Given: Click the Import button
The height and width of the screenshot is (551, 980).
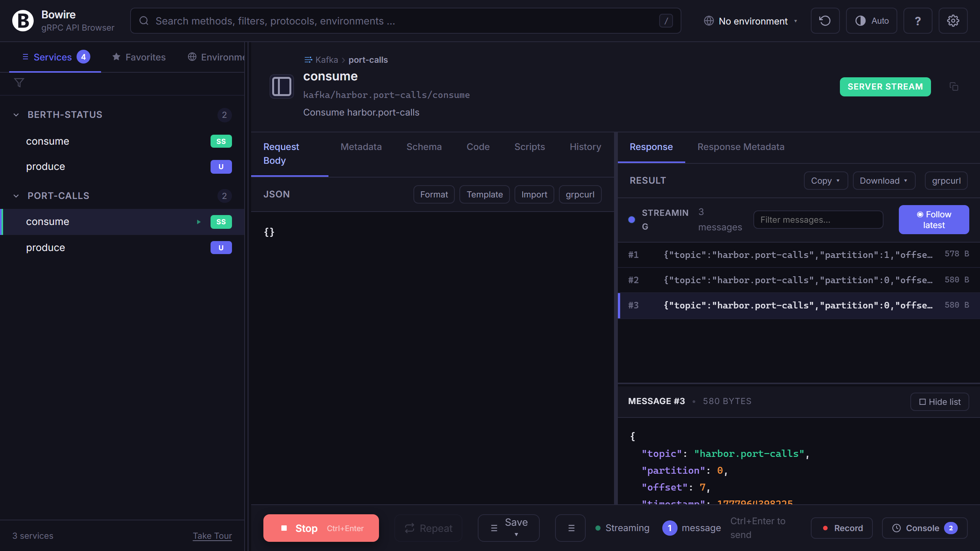Looking at the screenshot, I should 534,194.
